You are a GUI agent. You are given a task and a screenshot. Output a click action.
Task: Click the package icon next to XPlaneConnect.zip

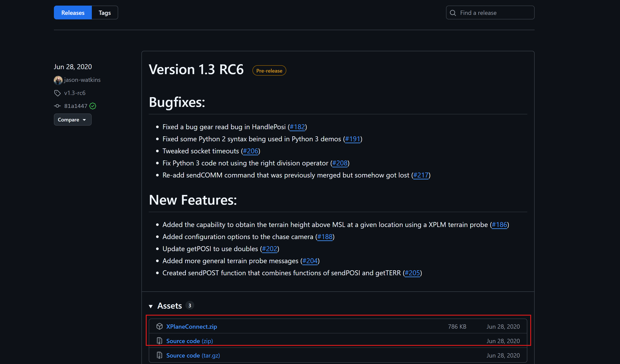160,326
